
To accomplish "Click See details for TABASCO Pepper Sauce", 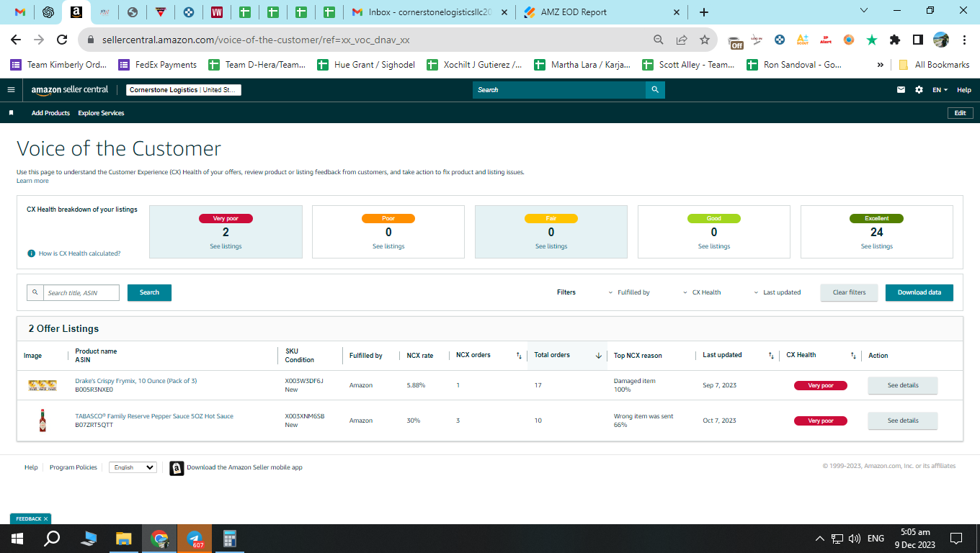I will tap(903, 421).
